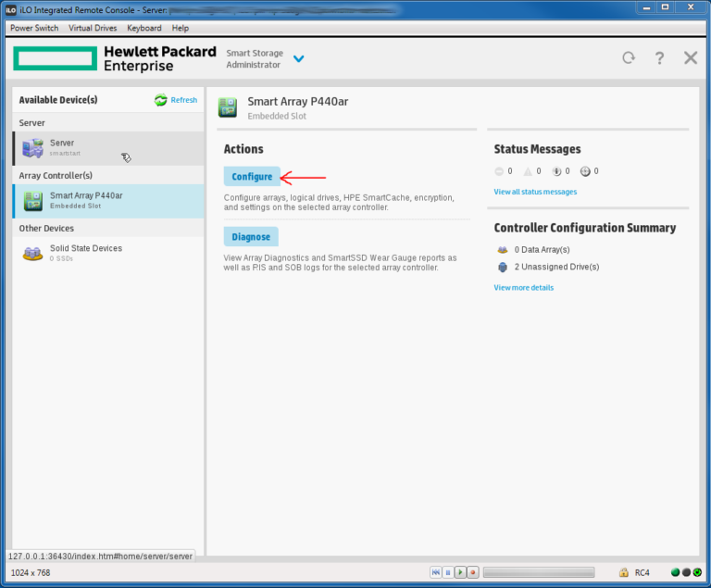The image size is (711, 588).
Task: Click the green status indicator light
Action: pos(675,572)
